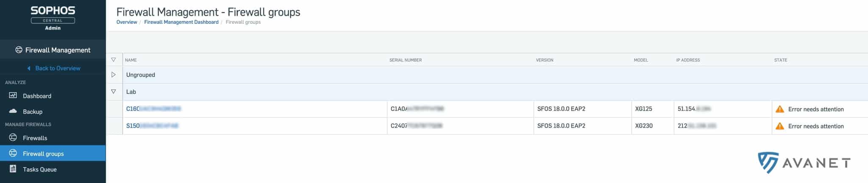
Task: Open the Tasks Queue menu item
Action: tap(39, 169)
